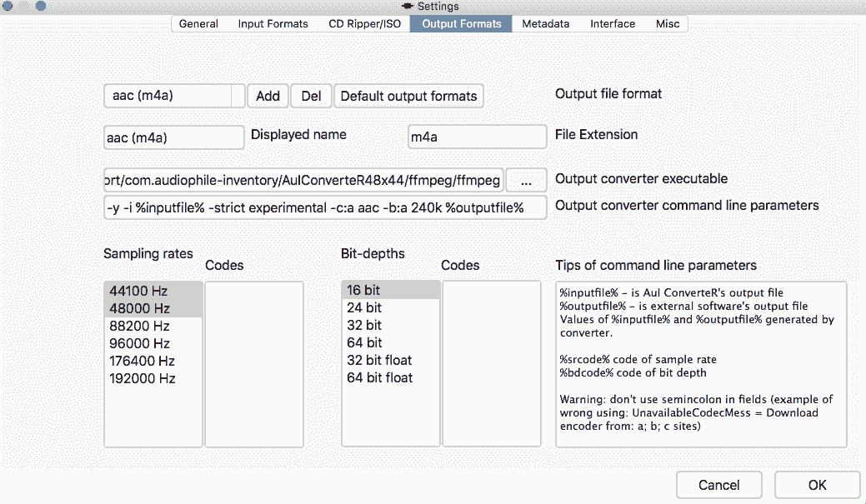This screenshot has height=504, width=866.
Task: Open the Misc tab
Action: coord(667,23)
